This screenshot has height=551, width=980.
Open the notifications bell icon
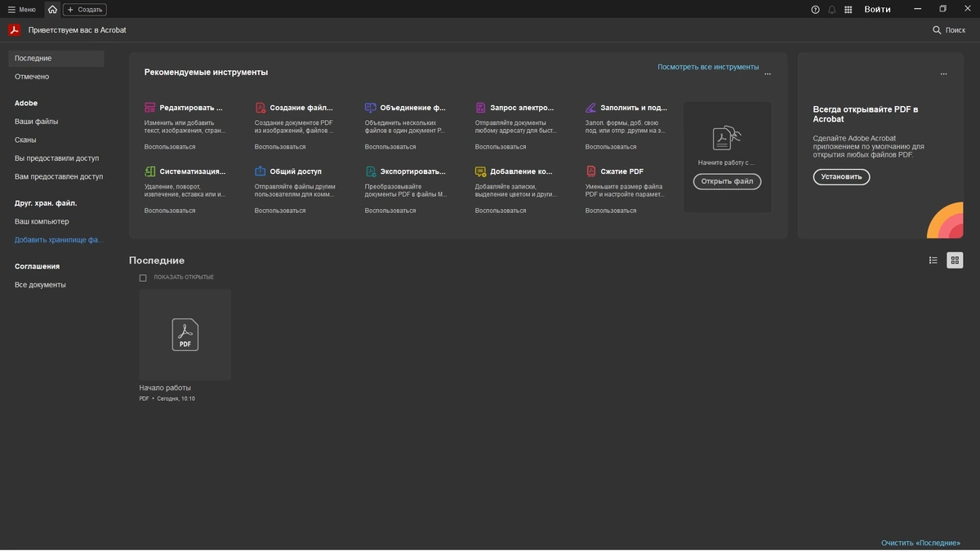832,10
